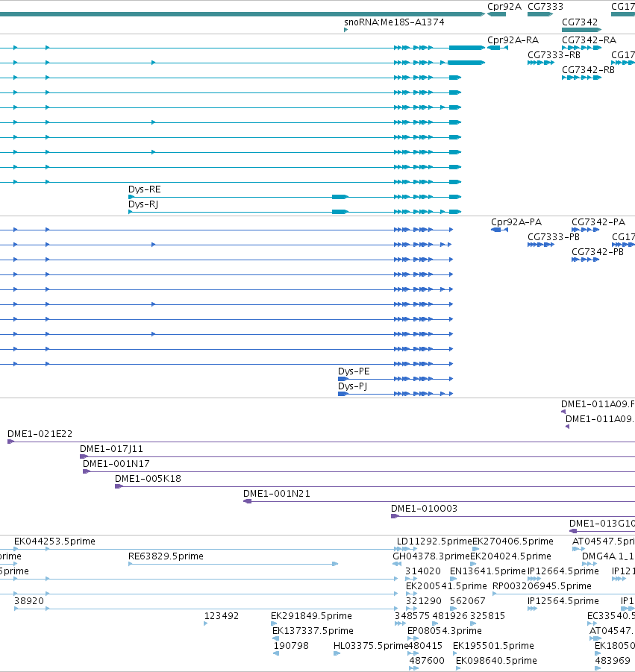Open EK098640.5prime EST
Image resolution: width=635 pixels, height=672 pixels.
(496, 661)
